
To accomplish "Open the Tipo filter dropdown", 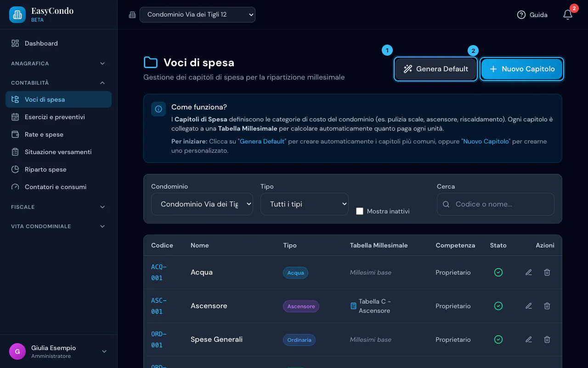I will point(305,204).
